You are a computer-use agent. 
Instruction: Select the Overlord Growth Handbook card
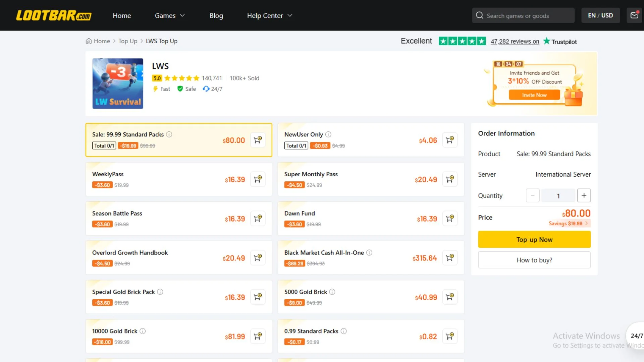click(x=179, y=257)
